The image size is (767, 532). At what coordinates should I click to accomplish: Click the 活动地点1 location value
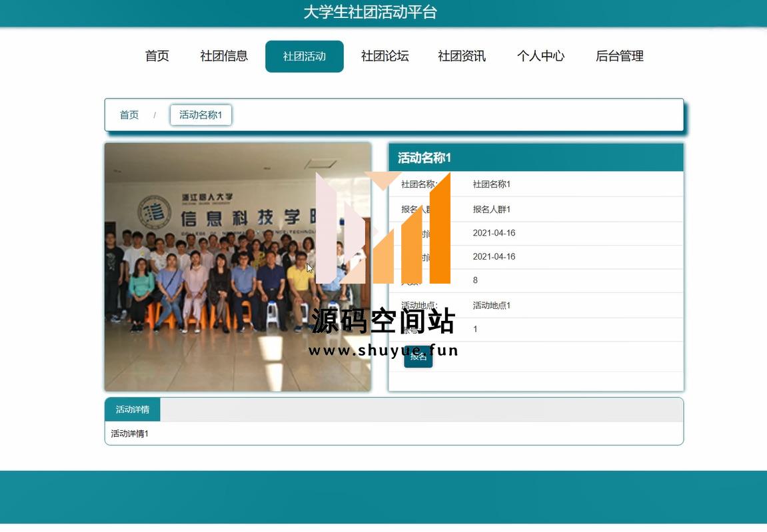click(x=491, y=306)
